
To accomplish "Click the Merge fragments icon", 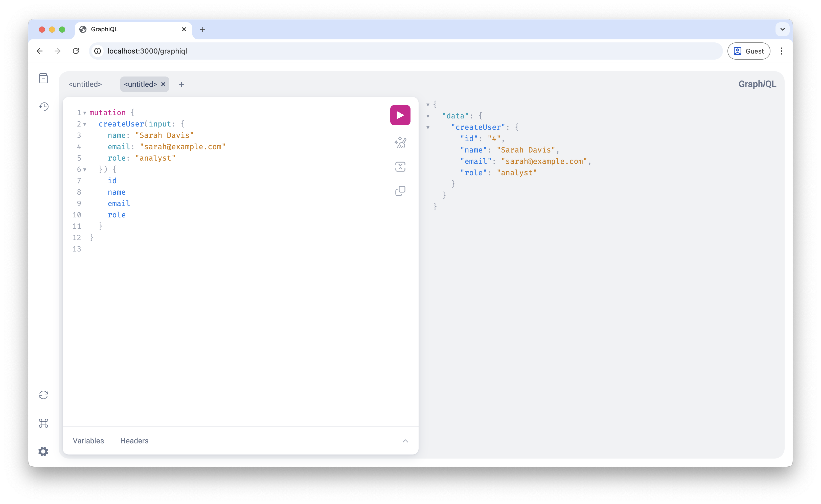I will pyautogui.click(x=400, y=167).
